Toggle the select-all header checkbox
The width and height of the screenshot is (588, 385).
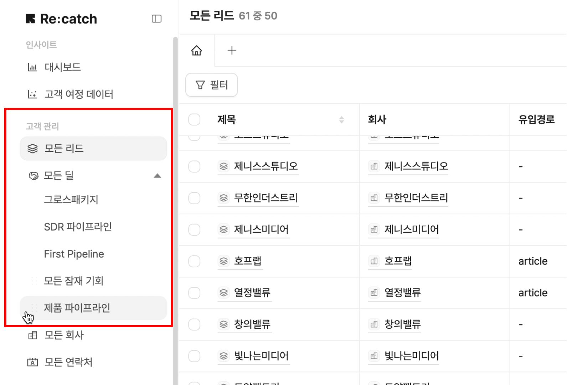coord(194,120)
